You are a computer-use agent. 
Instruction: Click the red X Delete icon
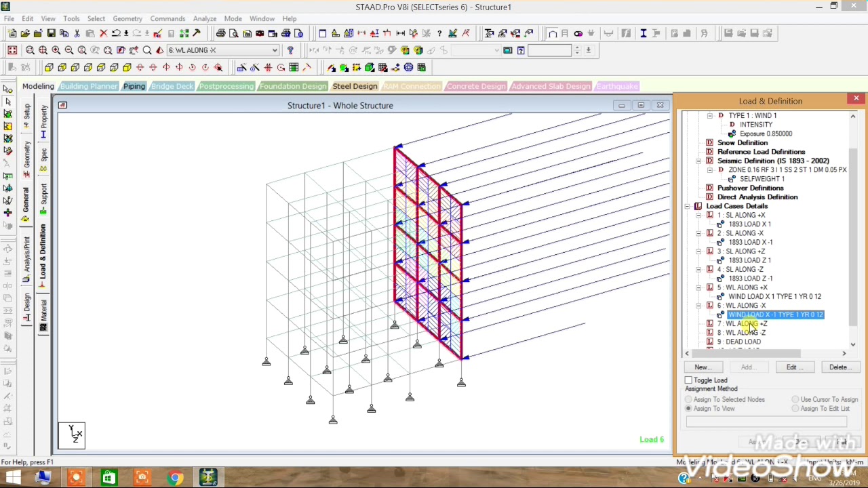(x=103, y=33)
